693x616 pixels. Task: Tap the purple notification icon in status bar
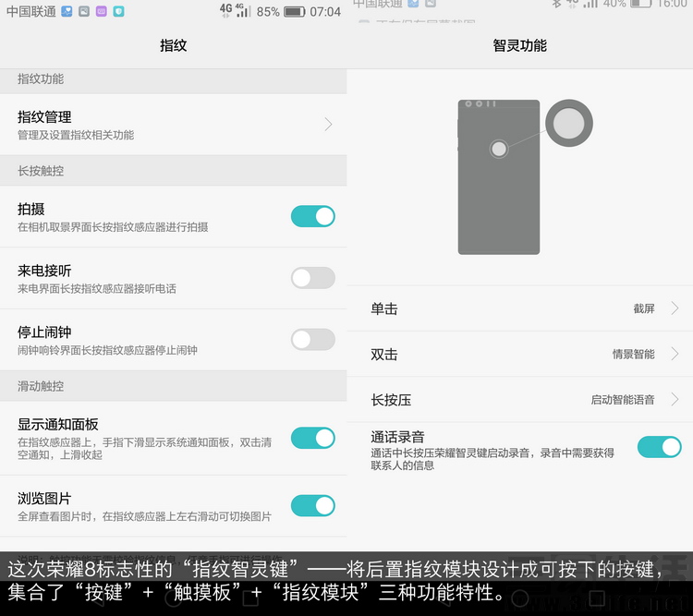102,11
